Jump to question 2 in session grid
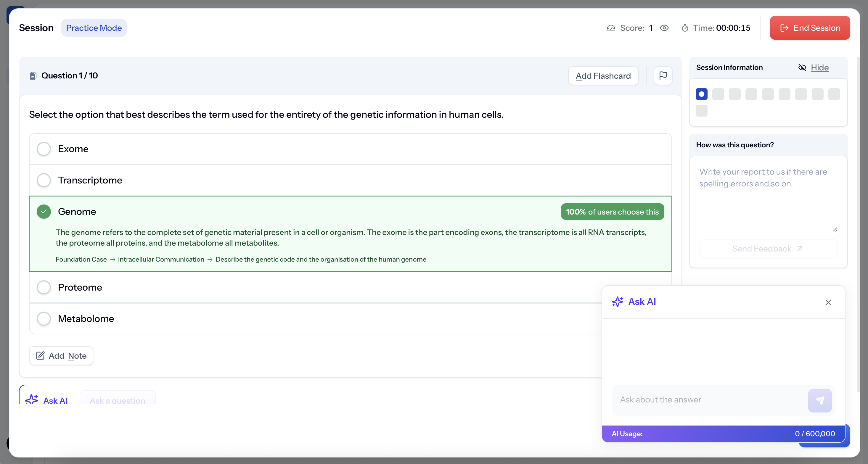 (718, 94)
